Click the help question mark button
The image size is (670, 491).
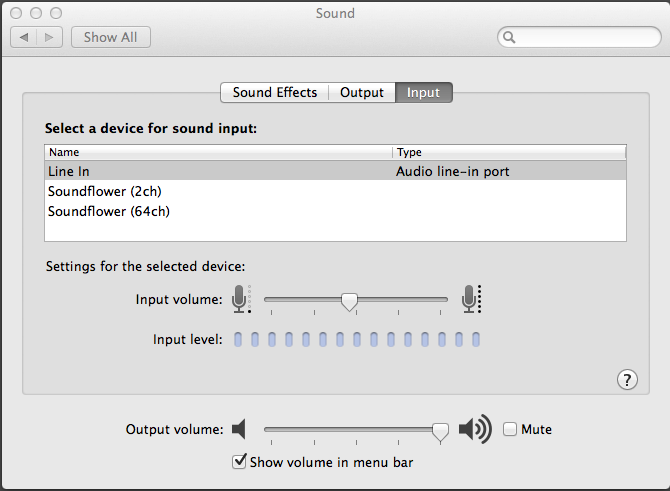(x=627, y=379)
